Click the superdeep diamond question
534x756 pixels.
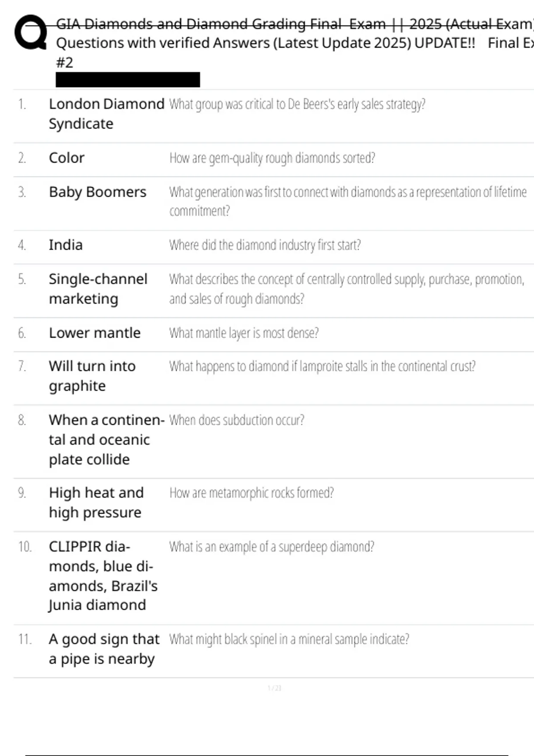click(271, 547)
